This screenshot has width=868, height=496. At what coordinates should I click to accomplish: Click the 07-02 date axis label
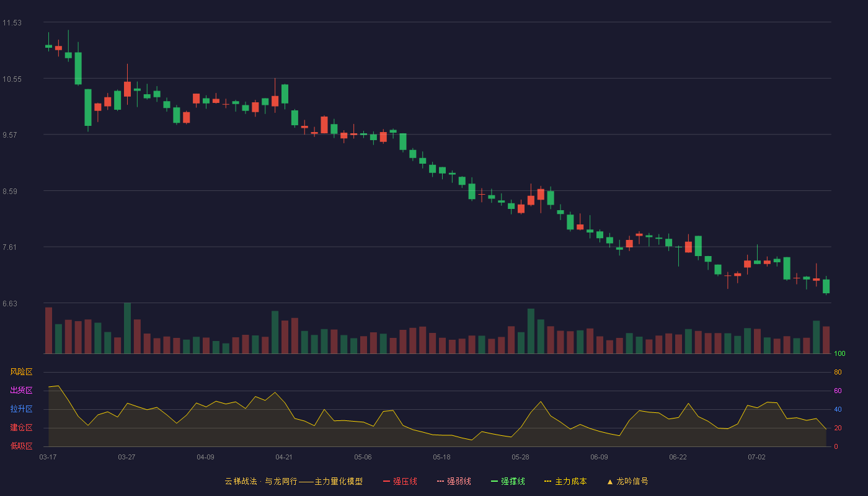tap(756, 457)
